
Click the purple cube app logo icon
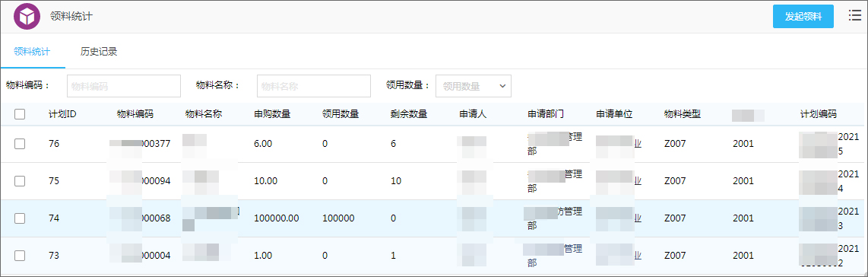[x=27, y=16]
